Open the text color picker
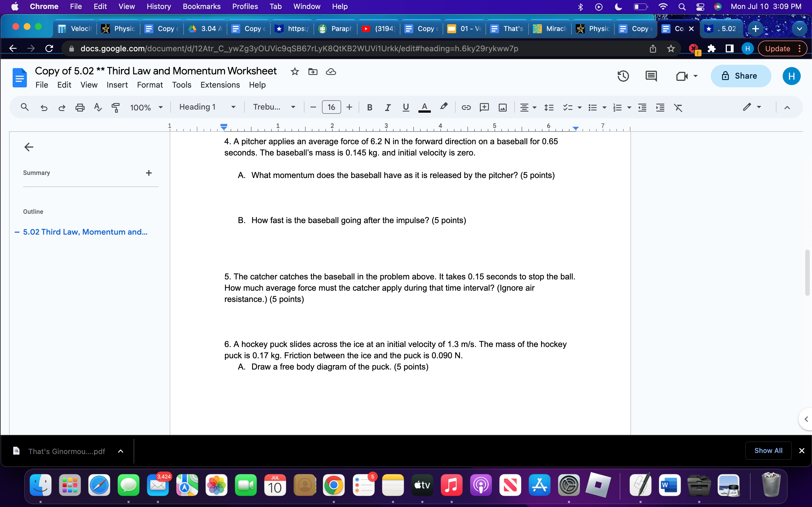812x507 pixels. 424,107
